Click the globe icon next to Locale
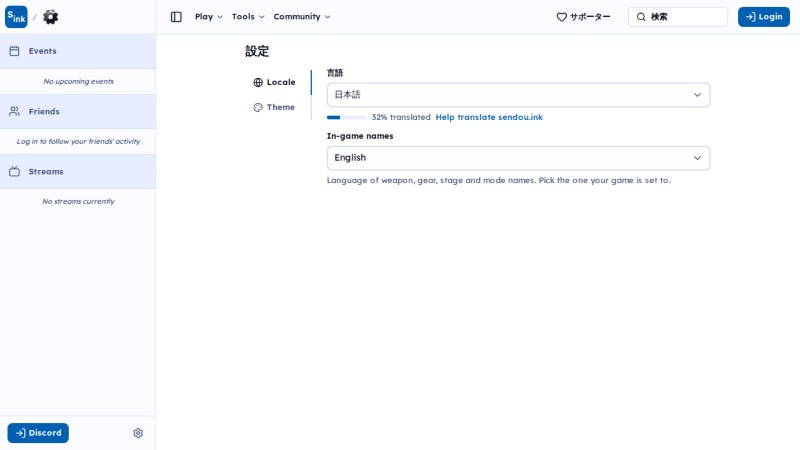The height and width of the screenshot is (450, 800). click(x=258, y=82)
